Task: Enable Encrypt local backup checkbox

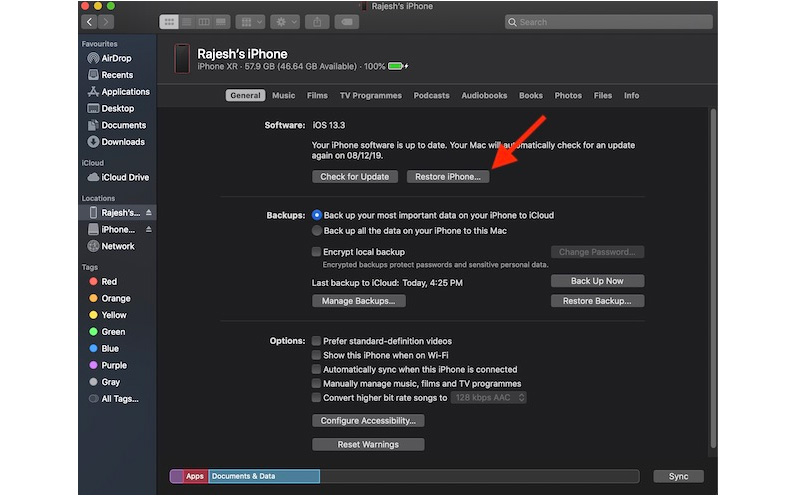Action: coord(317,252)
